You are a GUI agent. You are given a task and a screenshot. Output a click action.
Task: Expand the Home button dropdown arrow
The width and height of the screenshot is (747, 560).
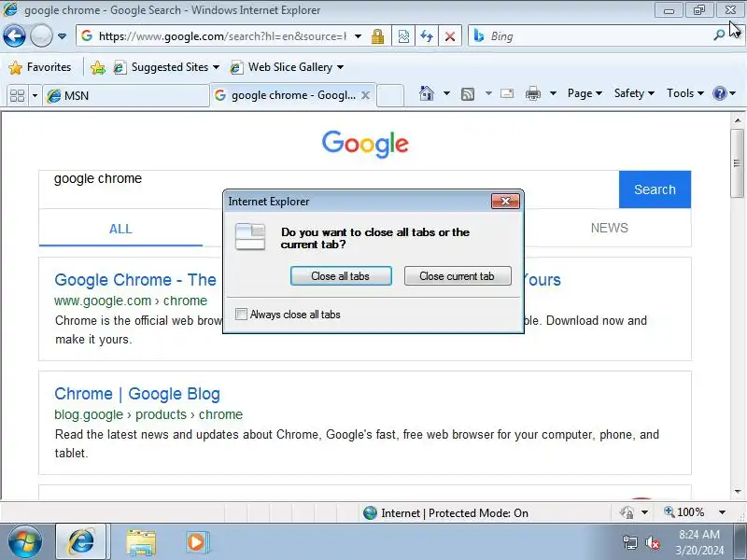[446, 93]
